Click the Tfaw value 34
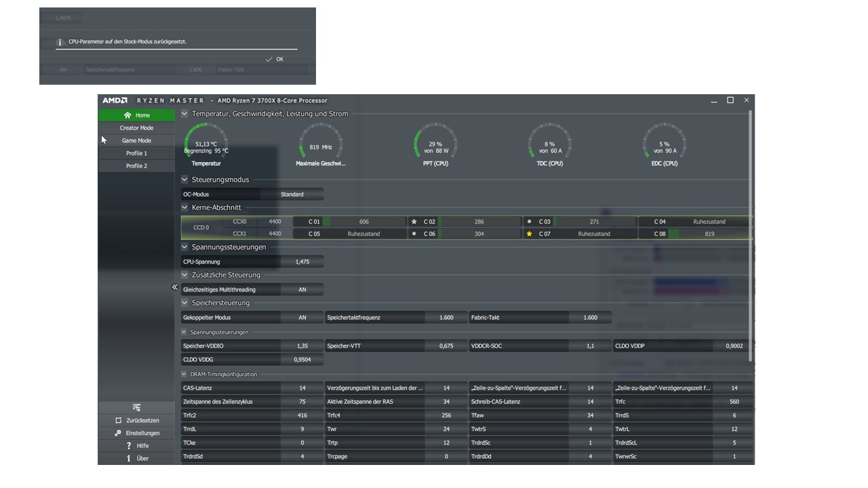 [x=590, y=415]
